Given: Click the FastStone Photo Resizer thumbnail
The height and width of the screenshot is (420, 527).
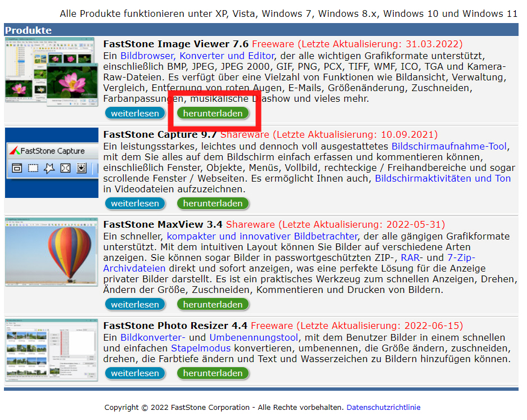Looking at the screenshot, I should 52,350.
